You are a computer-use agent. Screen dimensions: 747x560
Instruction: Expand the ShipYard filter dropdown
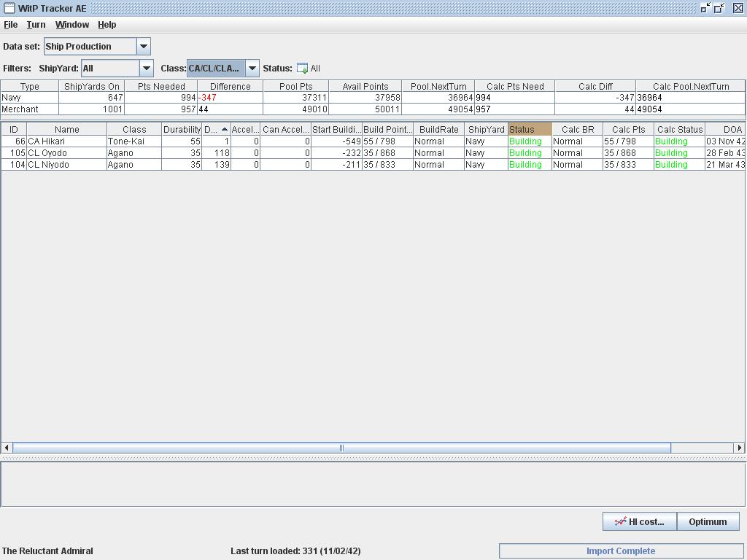point(147,68)
